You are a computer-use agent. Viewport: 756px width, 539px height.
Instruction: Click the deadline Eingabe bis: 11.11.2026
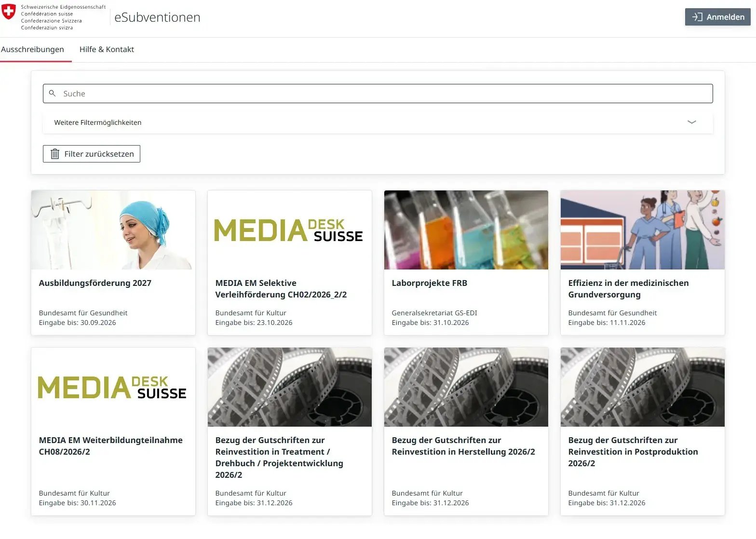607,323
